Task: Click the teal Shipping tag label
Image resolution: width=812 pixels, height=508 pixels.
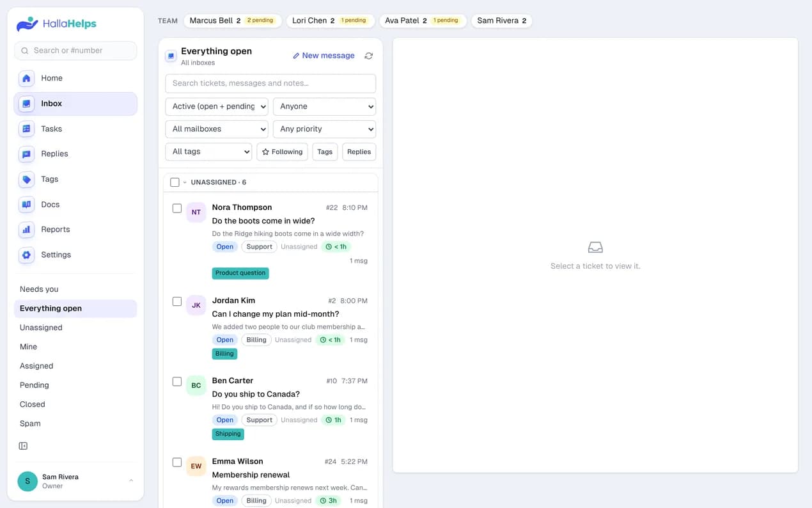Action: tap(228, 434)
